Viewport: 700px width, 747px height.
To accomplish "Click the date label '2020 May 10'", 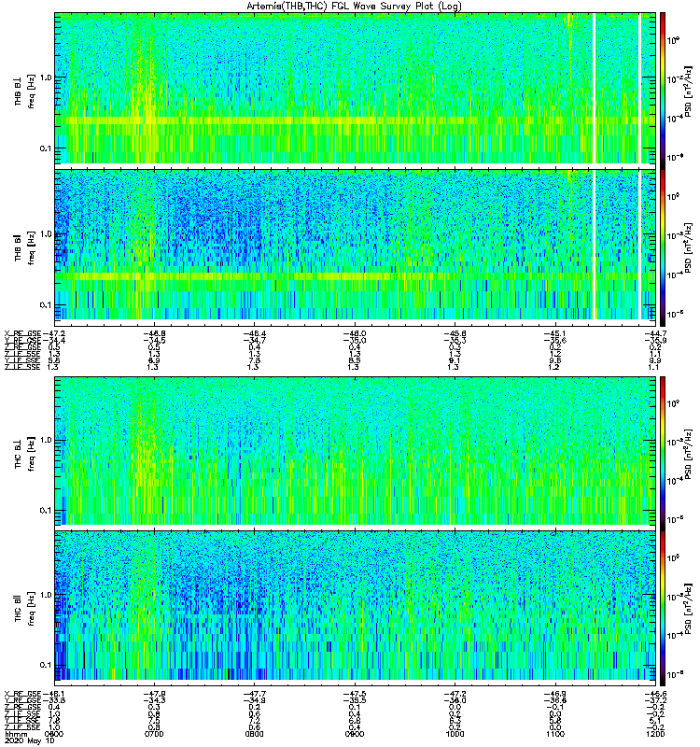I will click(30, 741).
